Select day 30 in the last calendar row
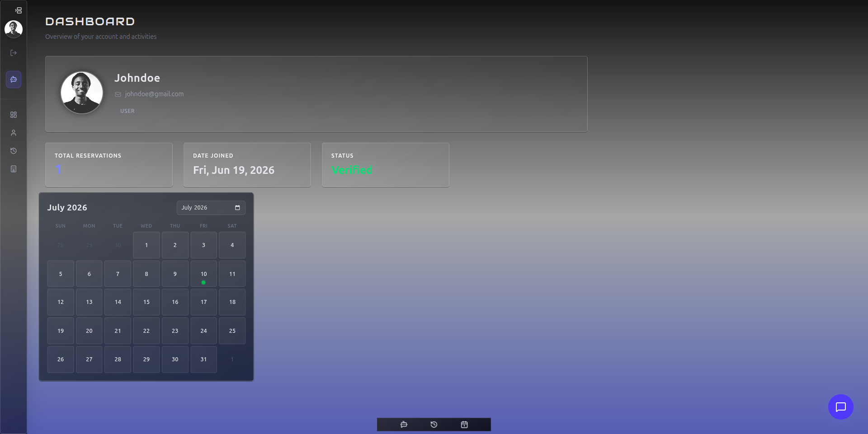The height and width of the screenshot is (434, 868). (175, 359)
